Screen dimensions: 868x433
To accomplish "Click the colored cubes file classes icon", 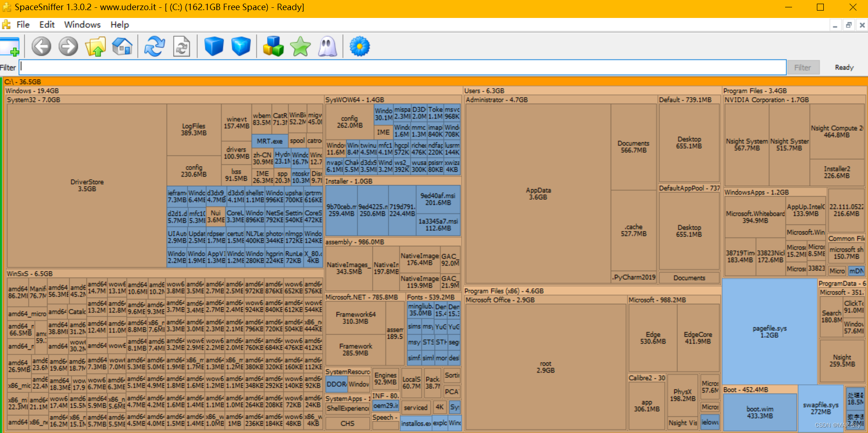I will [x=273, y=46].
